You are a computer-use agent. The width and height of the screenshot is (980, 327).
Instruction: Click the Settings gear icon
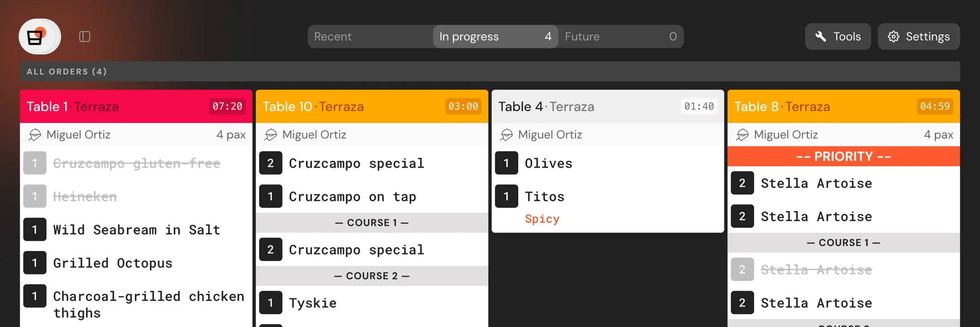pos(893,37)
